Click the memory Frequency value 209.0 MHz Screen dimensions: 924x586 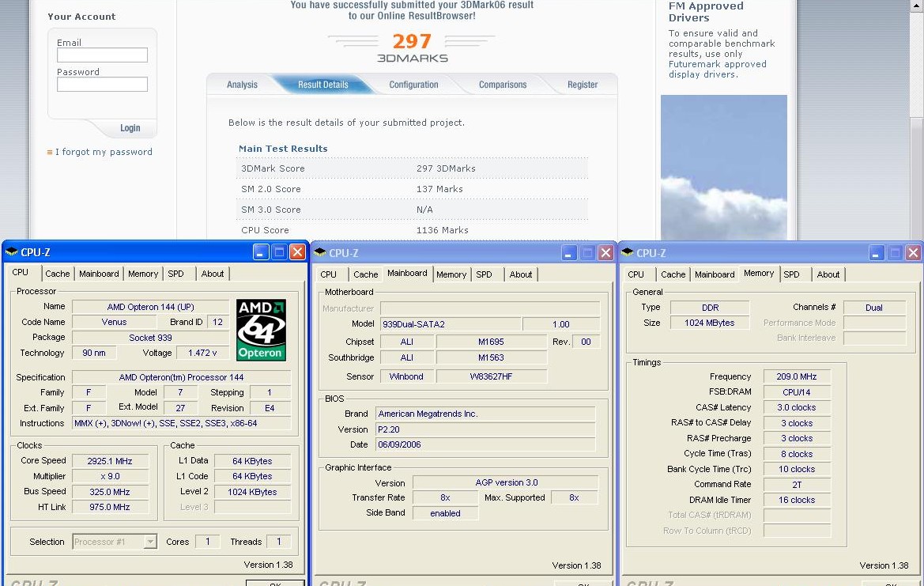[796, 376]
